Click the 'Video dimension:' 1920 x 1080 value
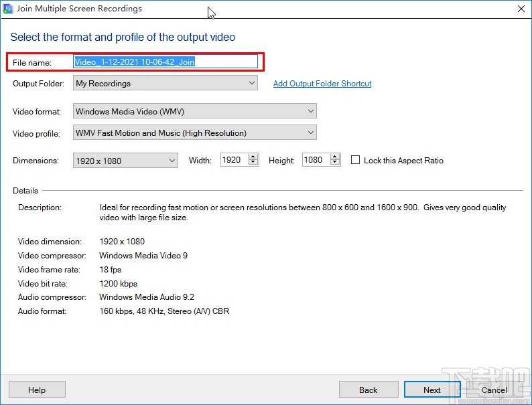 tap(122, 241)
